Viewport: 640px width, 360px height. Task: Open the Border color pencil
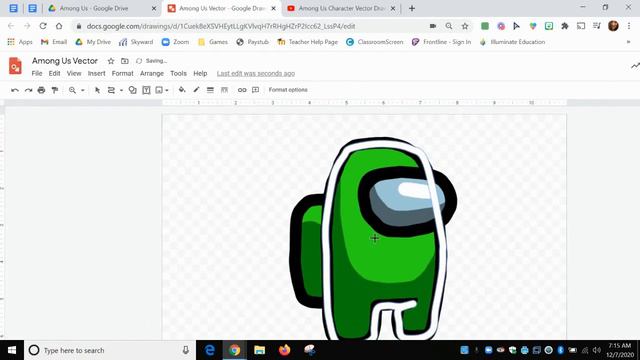coord(196,90)
